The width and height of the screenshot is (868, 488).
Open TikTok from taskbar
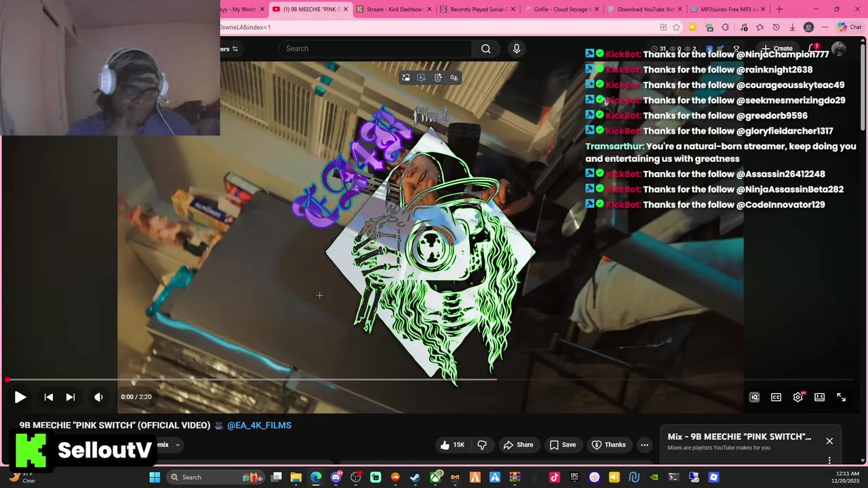(554, 477)
